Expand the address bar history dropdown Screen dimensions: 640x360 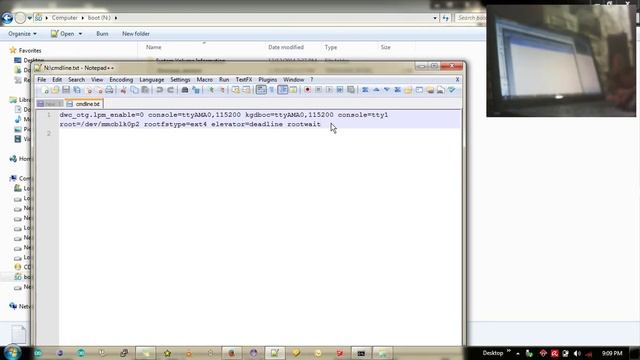pos(435,18)
